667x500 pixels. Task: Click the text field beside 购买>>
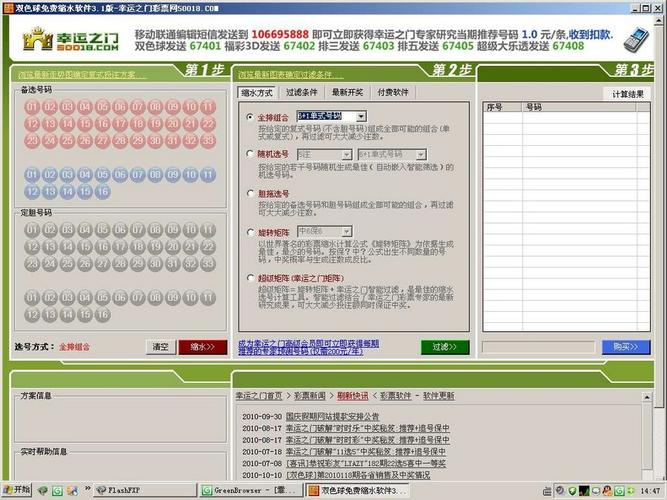pos(538,347)
